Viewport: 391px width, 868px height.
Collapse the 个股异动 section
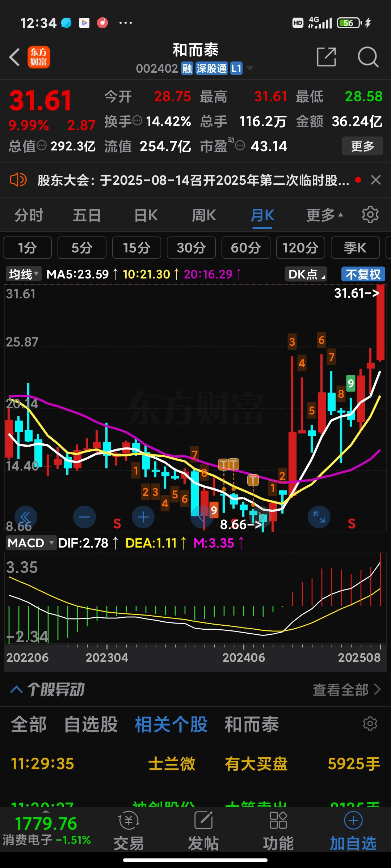pyautogui.click(x=16, y=689)
